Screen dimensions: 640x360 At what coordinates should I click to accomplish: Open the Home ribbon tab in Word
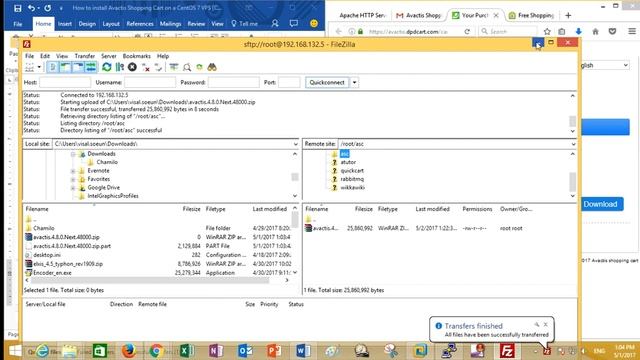(x=43, y=24)
